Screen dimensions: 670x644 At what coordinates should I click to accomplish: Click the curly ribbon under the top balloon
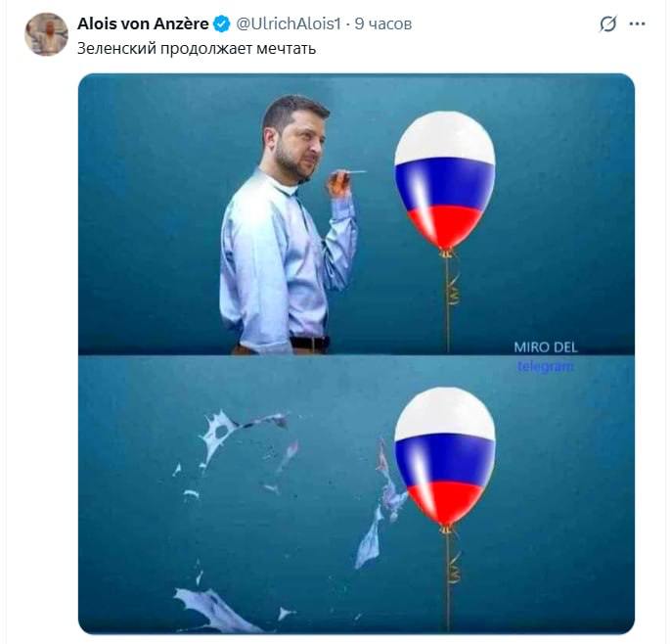[452, 284]
